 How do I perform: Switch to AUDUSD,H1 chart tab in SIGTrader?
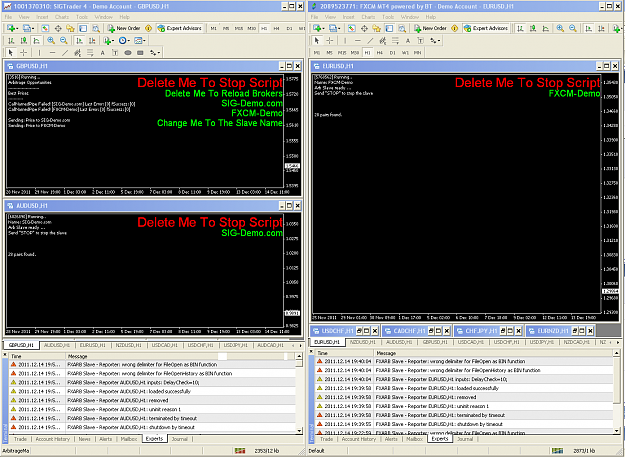click(57, 345)
